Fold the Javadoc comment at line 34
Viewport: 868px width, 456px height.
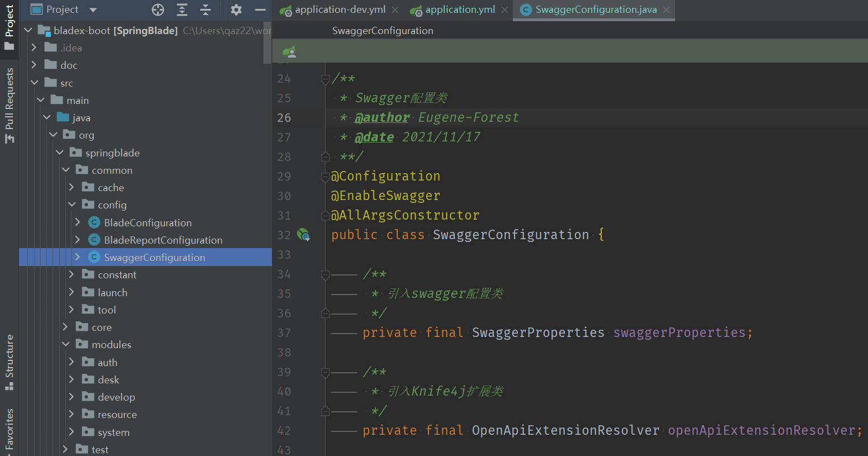point(325,275)
